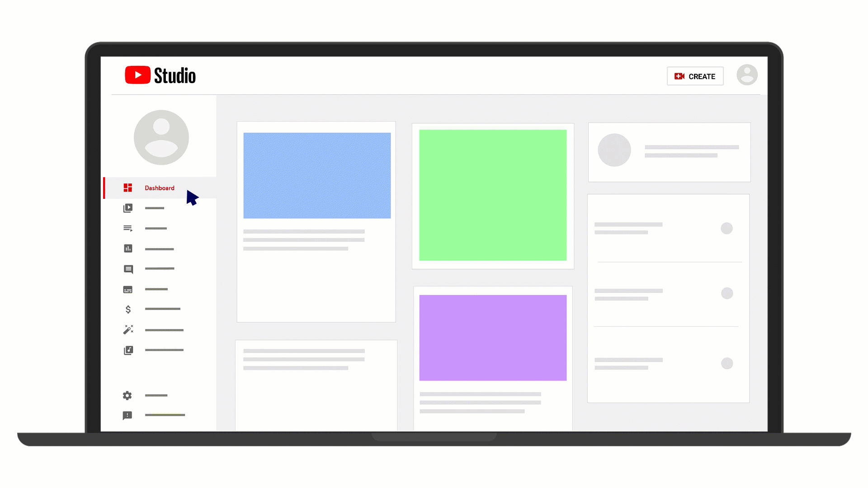
Task: Click the Monetization dollar icon
Action: (x=127, y=309)
